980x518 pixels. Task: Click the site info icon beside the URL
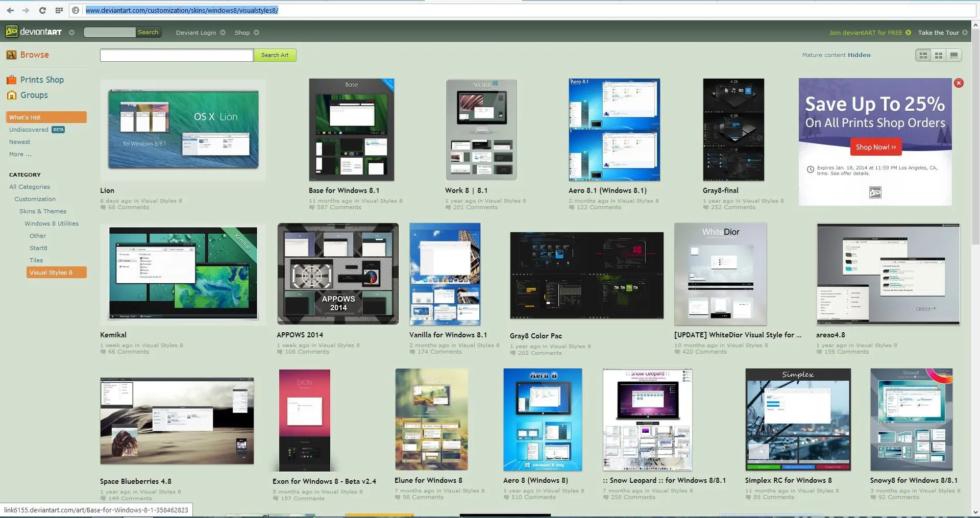coord(76,10)
